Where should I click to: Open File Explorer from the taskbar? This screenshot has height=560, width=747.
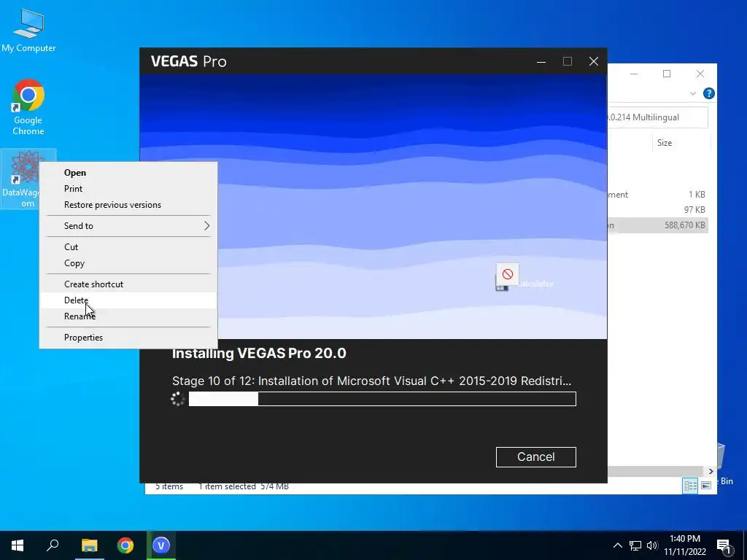click(x=89, y=545)
